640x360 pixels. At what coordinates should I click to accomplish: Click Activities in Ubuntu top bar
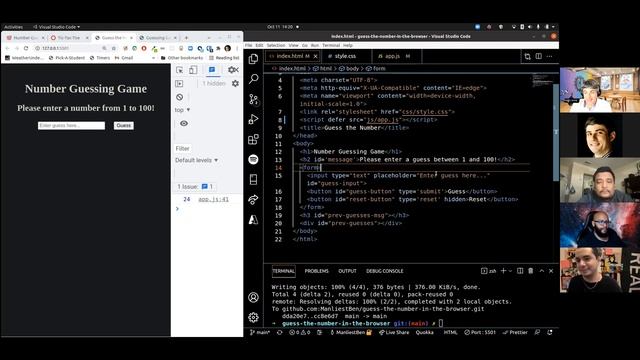(13, 27)
